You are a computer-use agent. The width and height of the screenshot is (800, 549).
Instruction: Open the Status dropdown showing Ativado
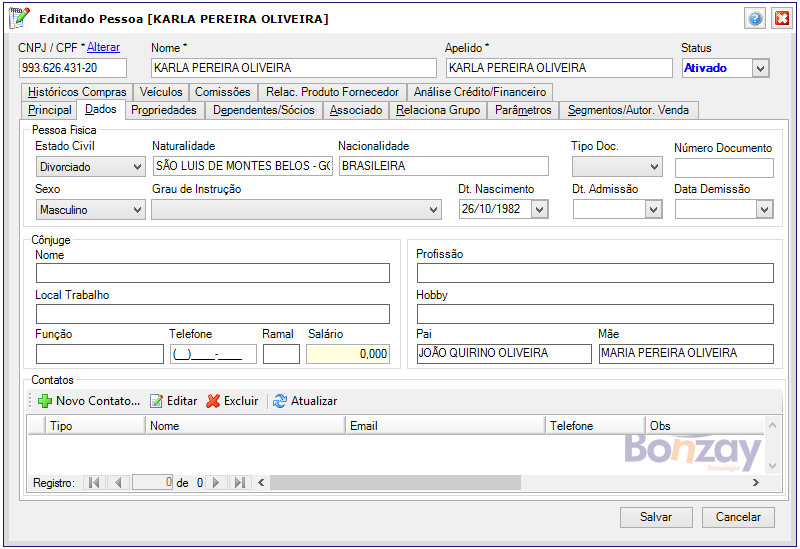[x=760, y=68]
